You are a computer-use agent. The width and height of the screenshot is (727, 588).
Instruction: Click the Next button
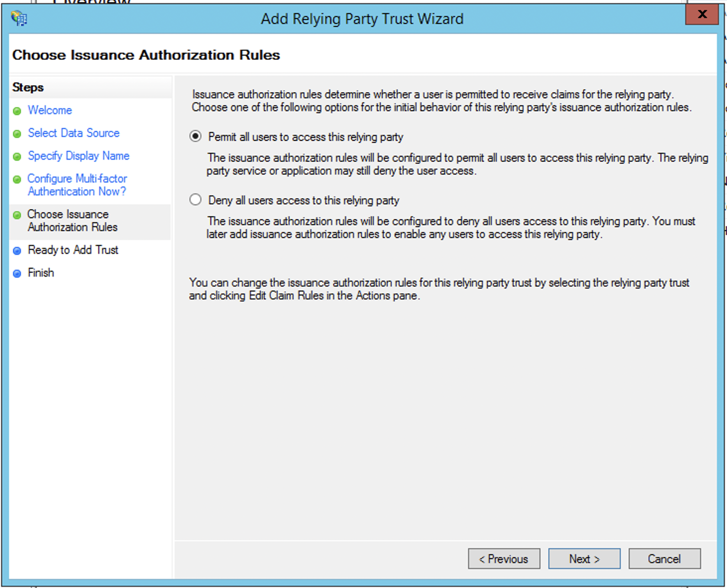click(584, 559)
